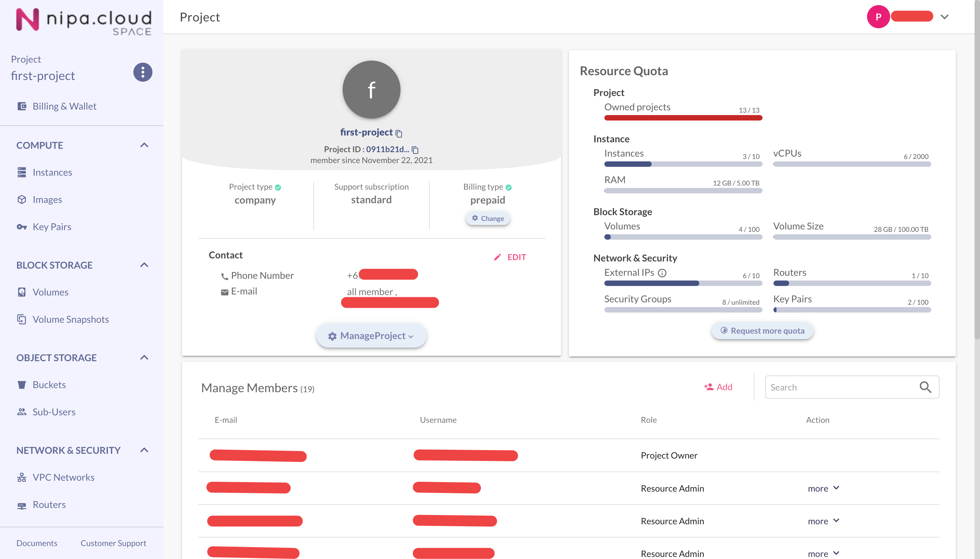Click Request more quota button
Screen dimensions: 980x559
click(762, 331)
